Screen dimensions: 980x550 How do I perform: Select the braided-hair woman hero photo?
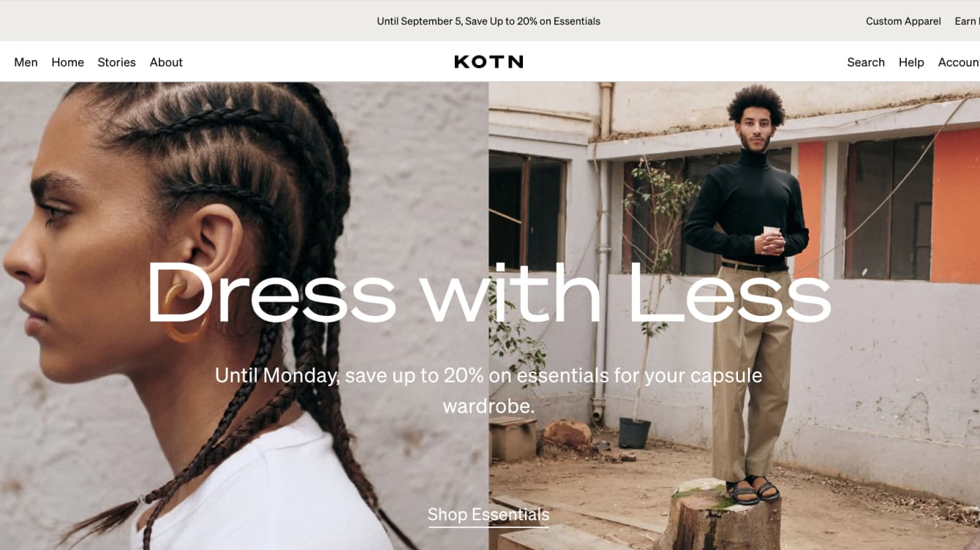(x=244, y=316)
